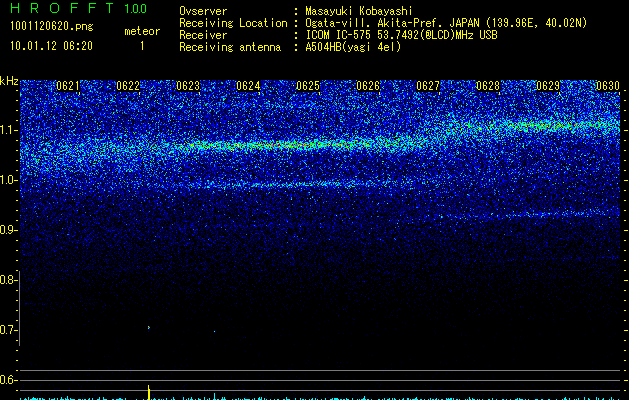Image resolution: width=629 pixels, height=400 pixels.
Task: Click the 0623 time marker
Action: coord(188,86)
